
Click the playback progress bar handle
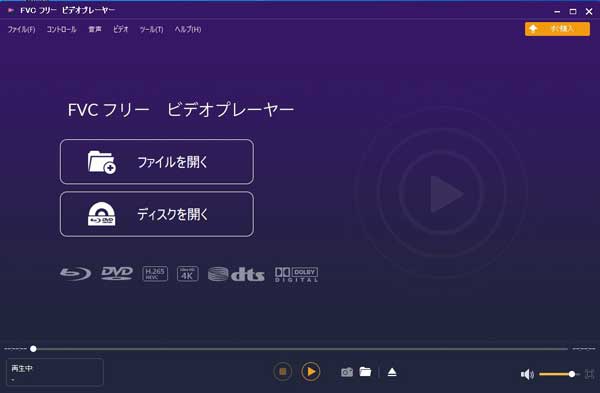(x=33, y=349)
